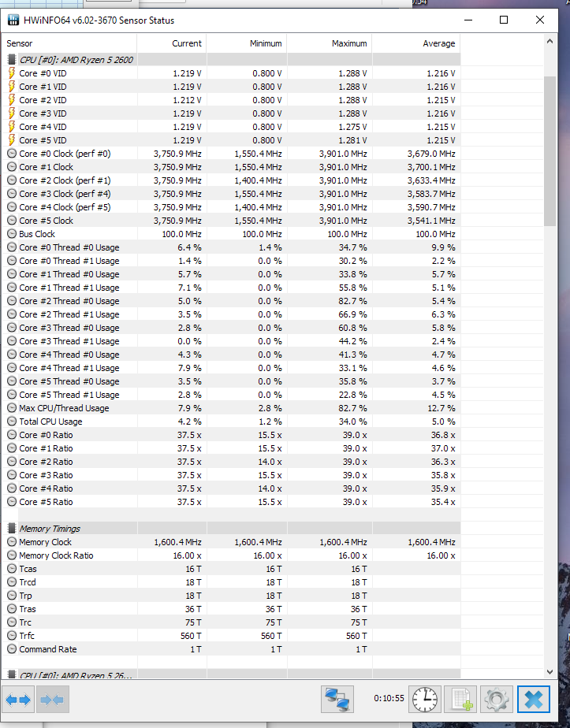Click the Maximum column header
Image resolution: width=570 pixels, height=728 pixels.
330,43
